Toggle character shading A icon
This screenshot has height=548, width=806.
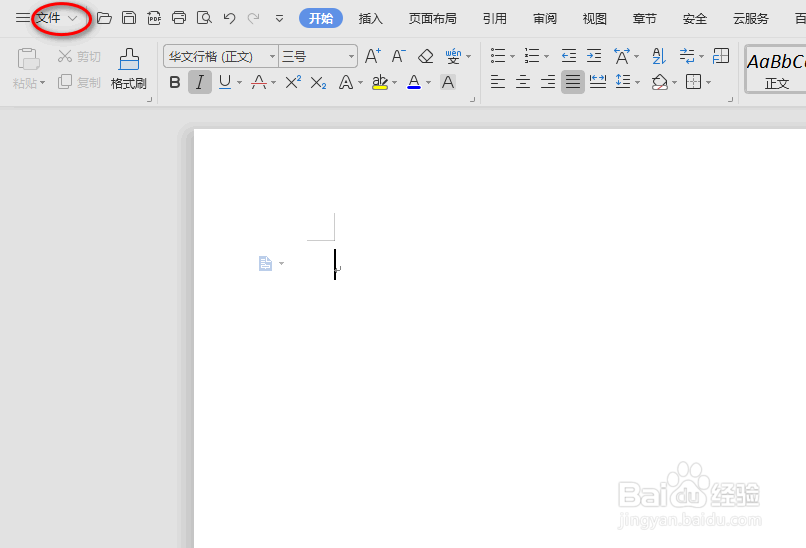click(448, 82)
